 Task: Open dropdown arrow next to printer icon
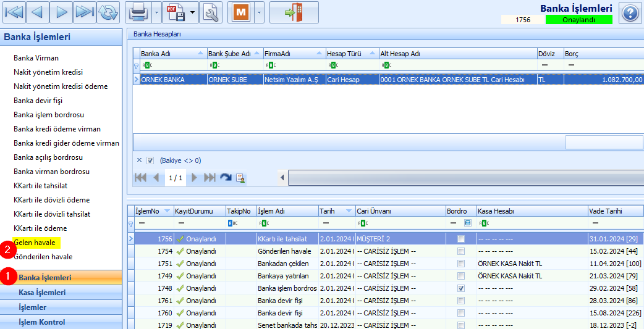pyautogui.click(x=156, y=12)
